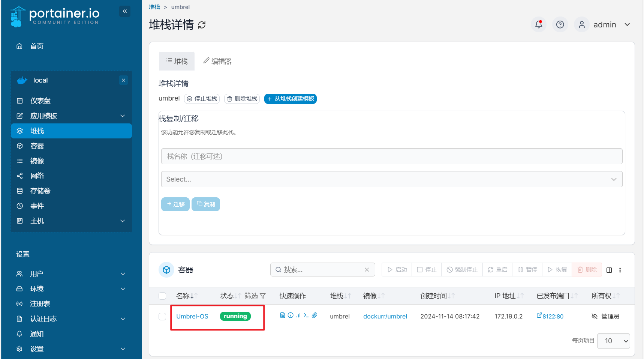This screenshot has width=644, height=359.
Task: Switch to the 堆栈 tab
Action: click(177, 61)
